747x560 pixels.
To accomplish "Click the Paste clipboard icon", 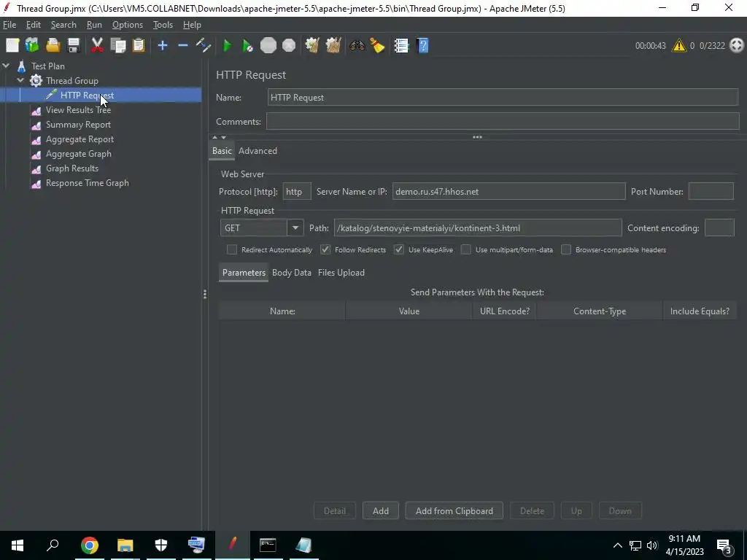I will 139,45.
